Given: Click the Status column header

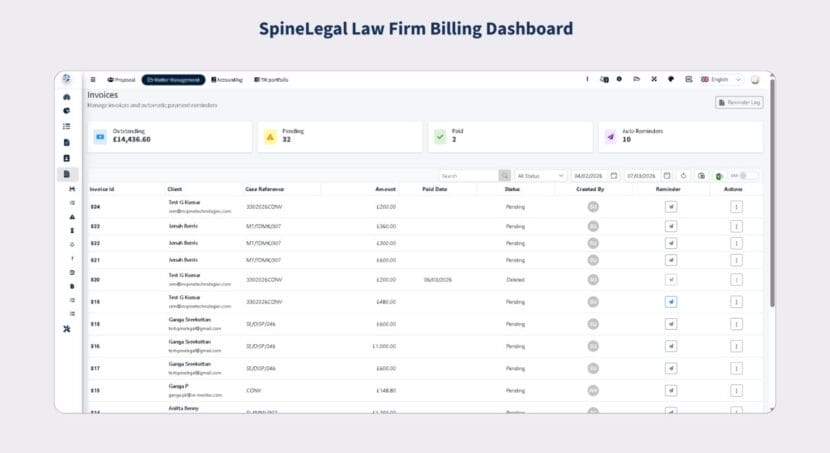Looking at the screenshot, I should click(x=512, y=189).
